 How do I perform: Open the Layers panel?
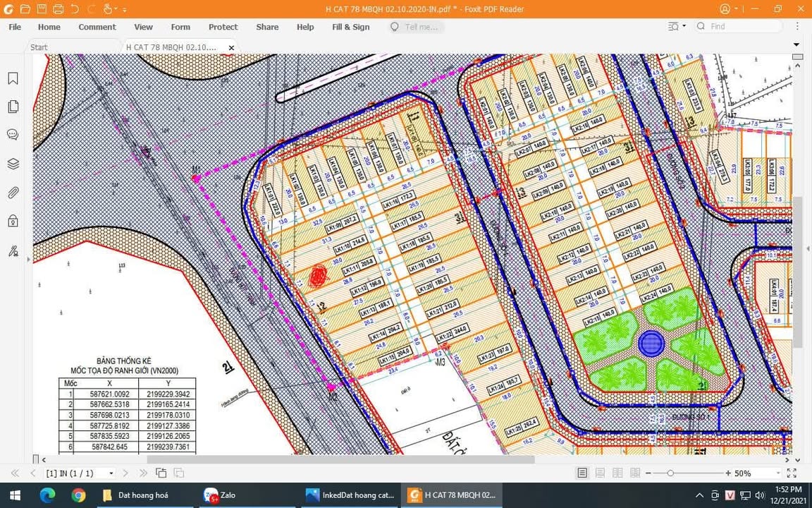click(13, 163)
